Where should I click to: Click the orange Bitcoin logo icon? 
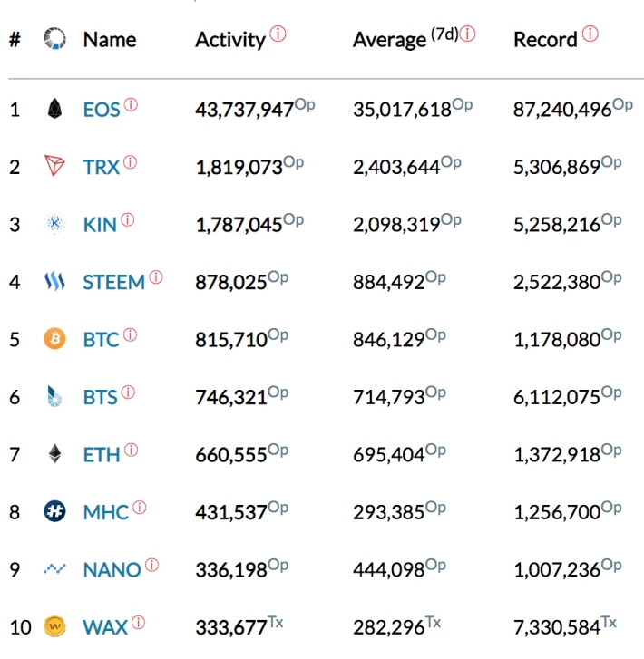(54, 339)
